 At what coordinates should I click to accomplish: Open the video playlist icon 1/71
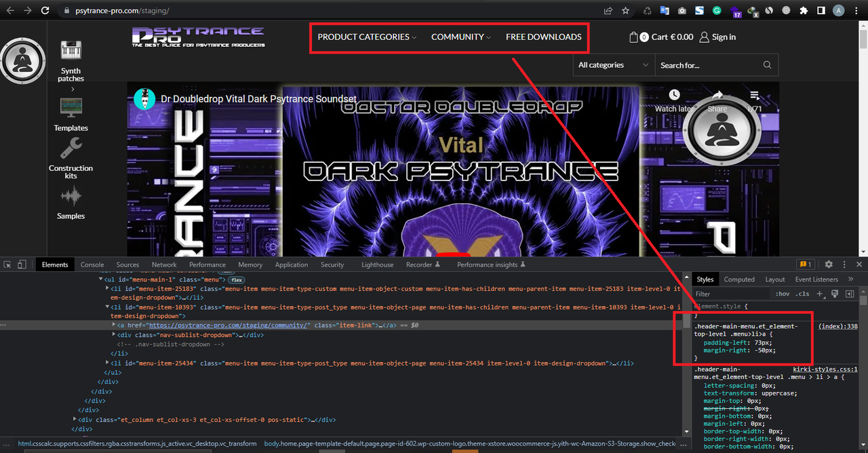[x=755, y=95]
